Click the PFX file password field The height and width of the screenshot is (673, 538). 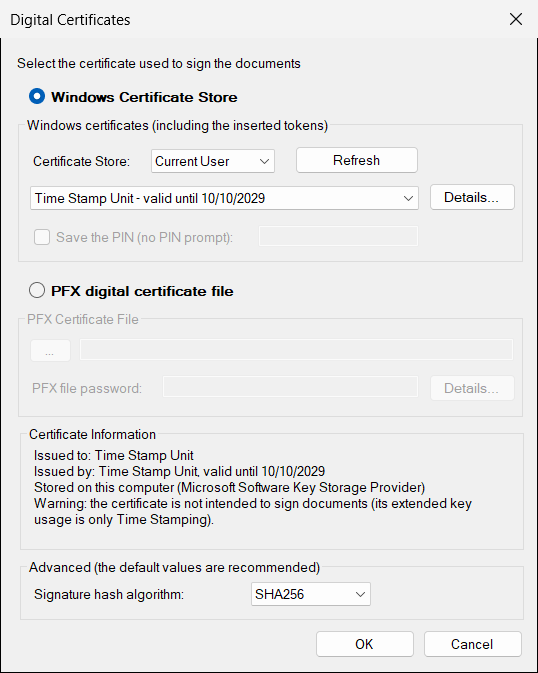[x=290, y=387]
